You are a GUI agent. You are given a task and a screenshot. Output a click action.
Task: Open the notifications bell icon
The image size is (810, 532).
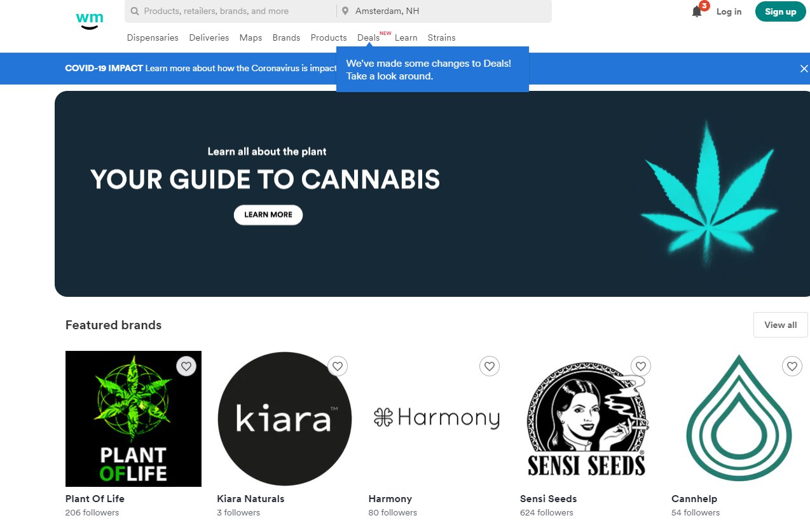(x=697, y=11)
